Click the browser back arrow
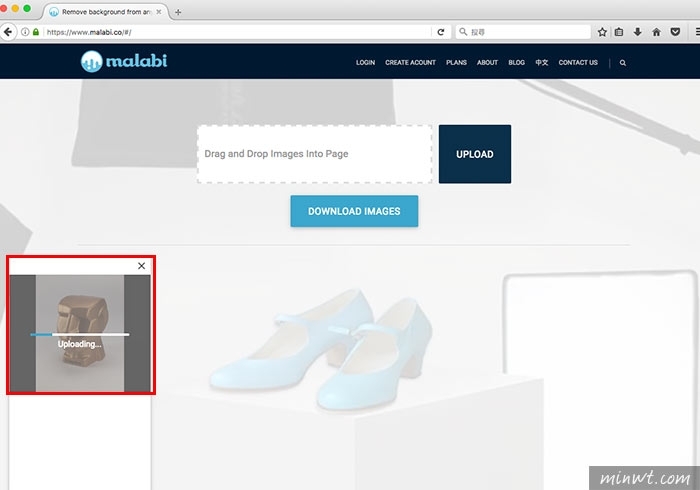Image resolution: width=700 pixels, height=490 pixels. tap(8, 32)
